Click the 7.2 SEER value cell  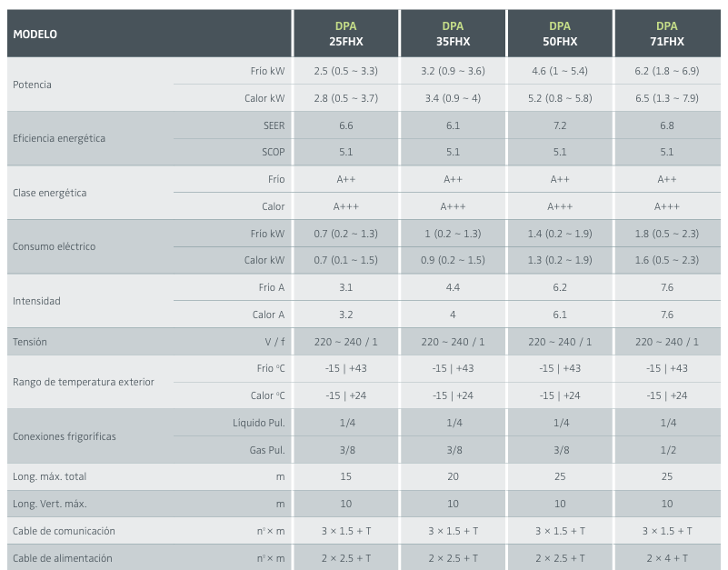pyautogui.click(x=560, y=125)
